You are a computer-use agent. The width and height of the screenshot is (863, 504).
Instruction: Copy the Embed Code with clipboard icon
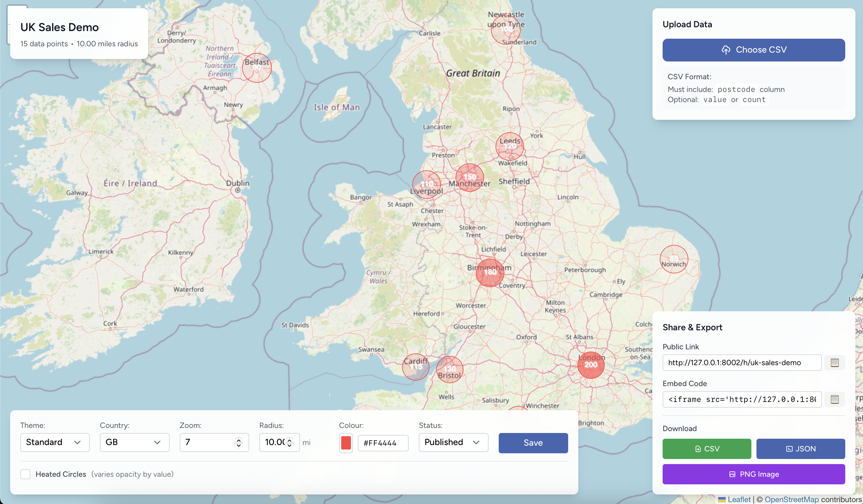pos(834,399)
